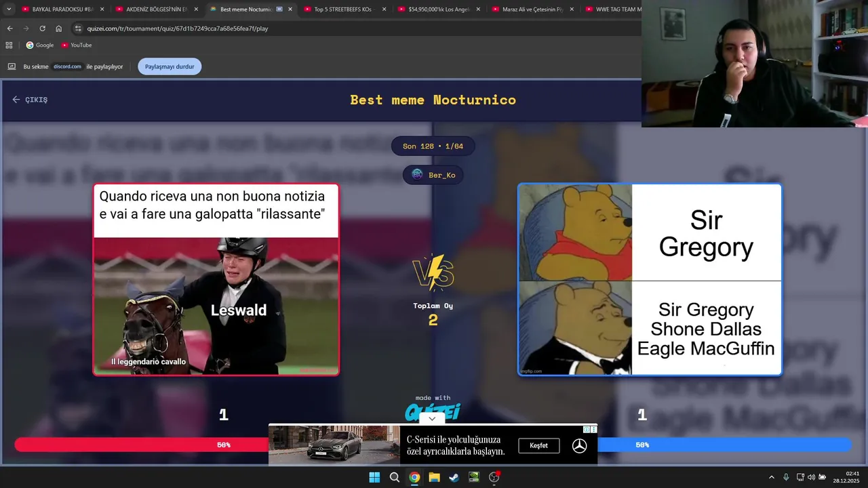The height and width of the screenshot is (488, 868).
Task: Click the tab sharing indicator icon
Action: click(279, 9)
